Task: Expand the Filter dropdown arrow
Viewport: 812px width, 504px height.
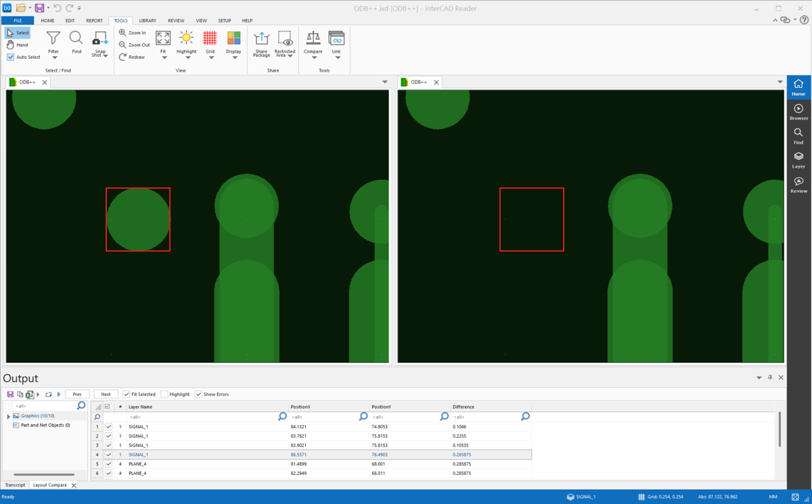Action: (54, 58)
